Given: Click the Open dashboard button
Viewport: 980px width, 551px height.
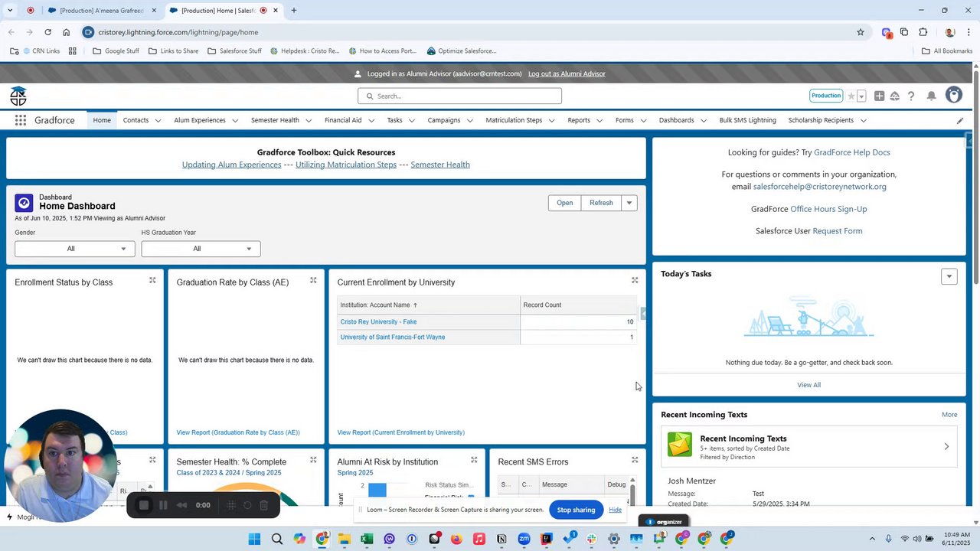Looking at the screenshot, I should (x=564, y=203).
